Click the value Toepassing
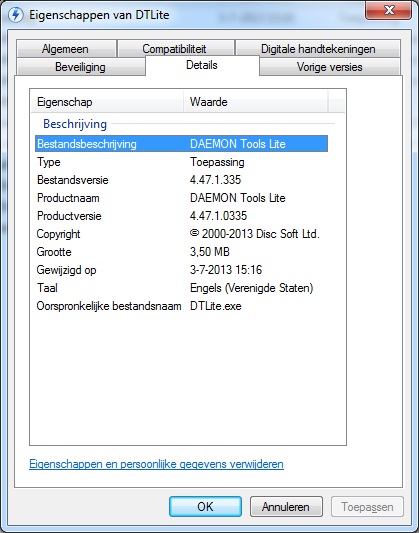Image resolution: width=419 pixels, height=533 pixels. coord(217,162)
